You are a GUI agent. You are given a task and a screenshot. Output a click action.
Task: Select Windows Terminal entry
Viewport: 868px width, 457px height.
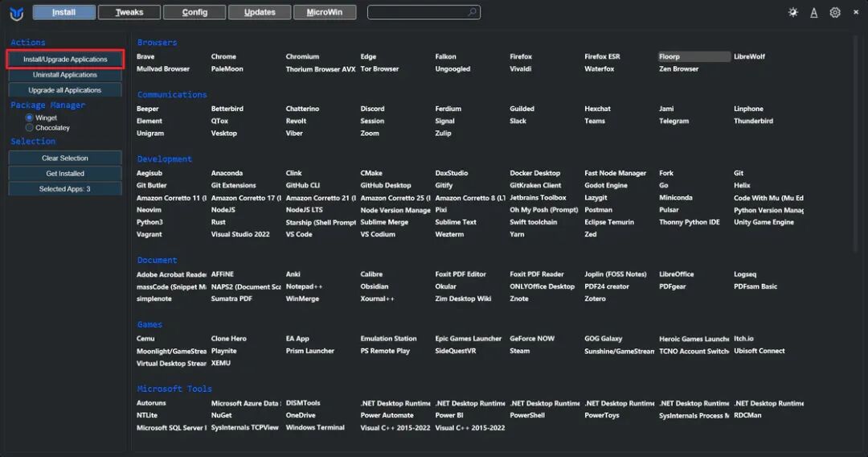(315, 427)
